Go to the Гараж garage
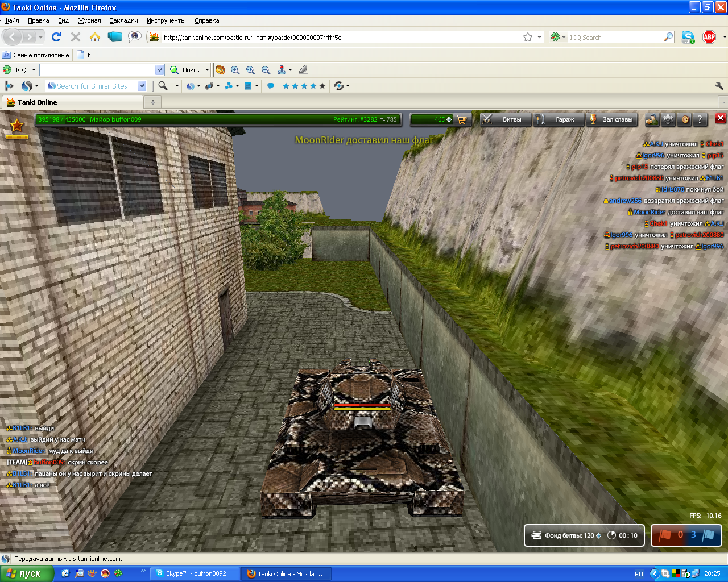The width and height of the screenshot is (728, 582). click(559, 119)
